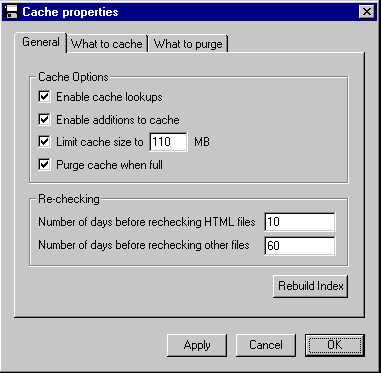This screenshot has width=381, height=373.
Task: Click the Cache properties title bar text
Action: [70, 12]
